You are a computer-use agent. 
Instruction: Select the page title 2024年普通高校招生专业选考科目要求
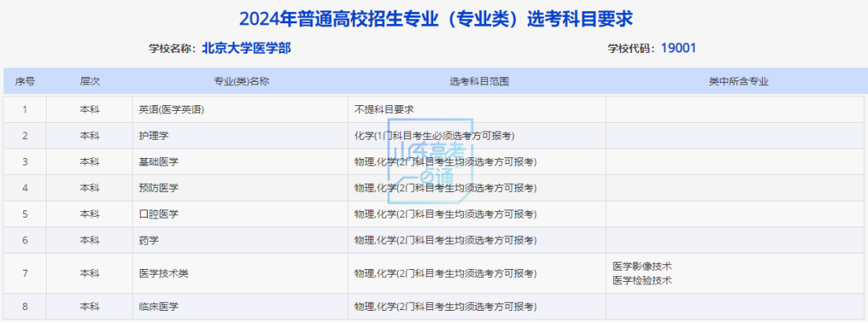tap(436, 19)
